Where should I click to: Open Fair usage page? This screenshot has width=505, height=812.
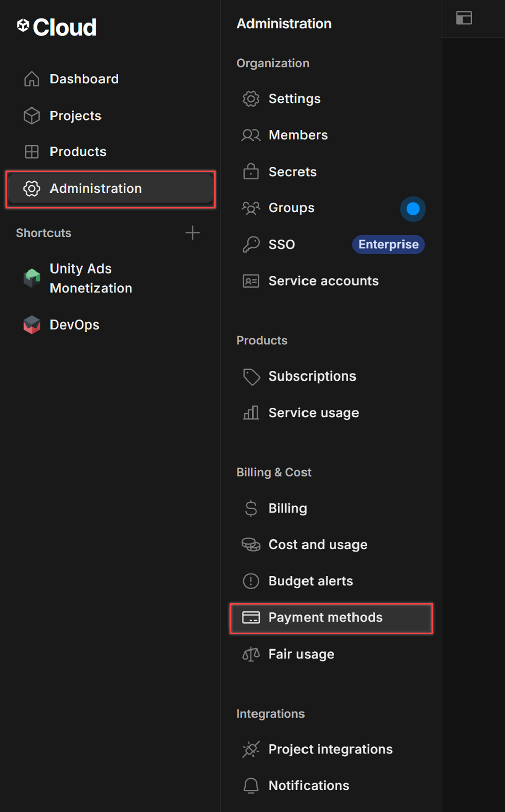point(331,654)
